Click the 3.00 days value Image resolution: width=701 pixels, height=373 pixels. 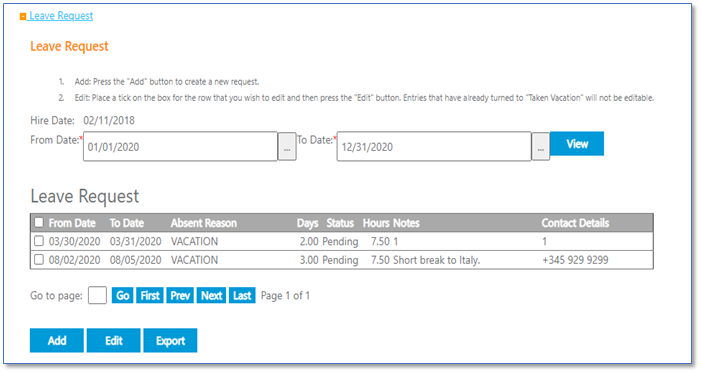tap(309, 260)
